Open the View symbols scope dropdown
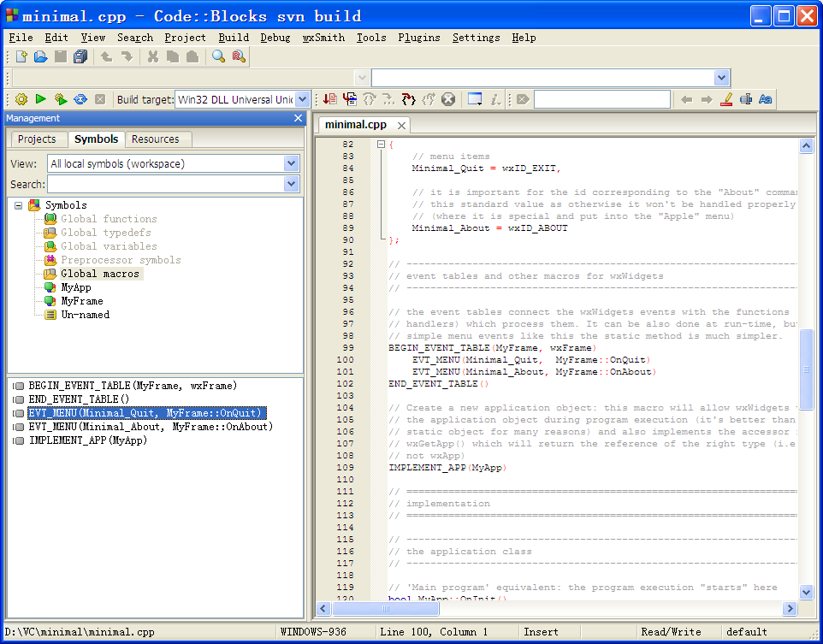Screen dimensions: 823x644 click(x=292, y=163)
